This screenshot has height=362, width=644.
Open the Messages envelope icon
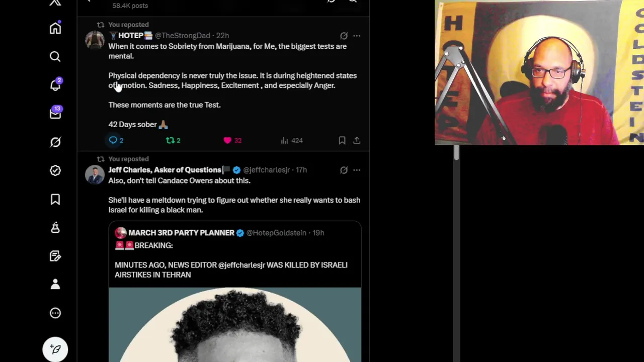55,114
